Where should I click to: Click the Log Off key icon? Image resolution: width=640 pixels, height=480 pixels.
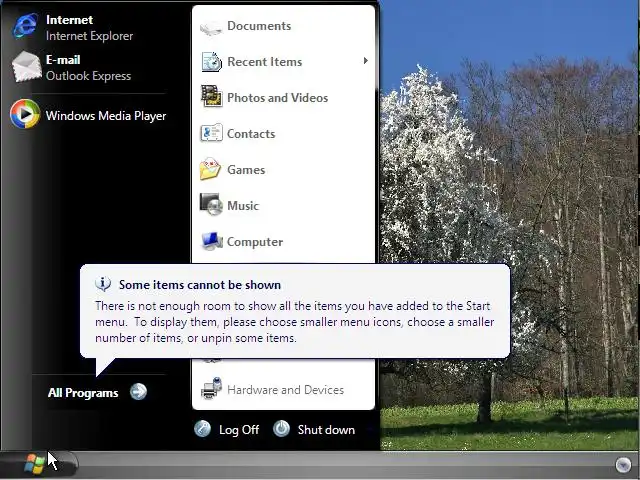coord(202,429)
